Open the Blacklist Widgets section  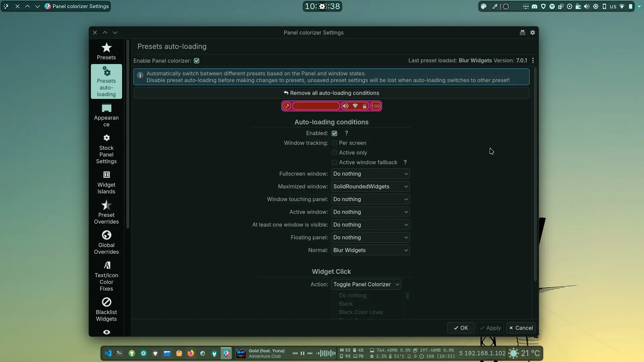(106, 309)
